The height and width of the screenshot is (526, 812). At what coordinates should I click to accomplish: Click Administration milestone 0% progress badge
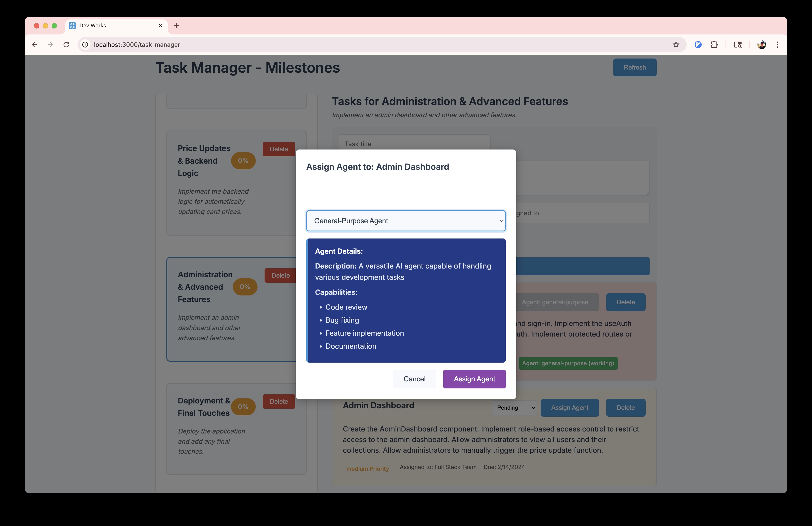point(245,287)
